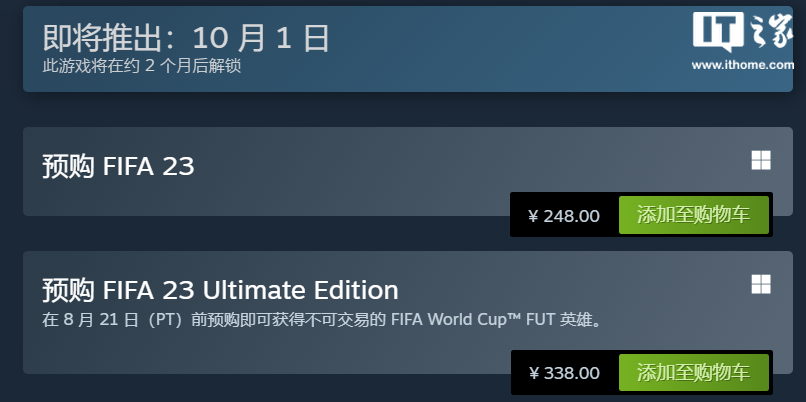This screenshot has height=402, width=806.
Task: Add FIFA 23 Ultimate Edition to cart
Action: coord(693,373)
